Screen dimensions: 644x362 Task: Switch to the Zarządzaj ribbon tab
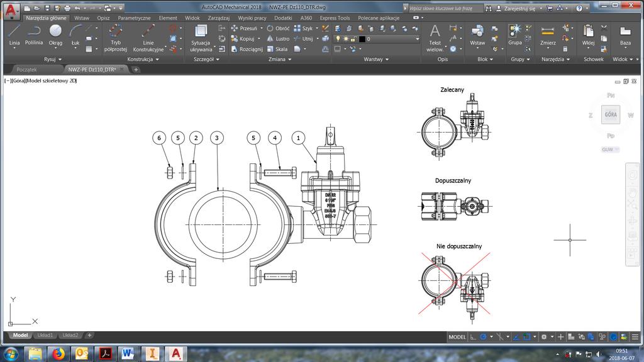pos(218,18)
